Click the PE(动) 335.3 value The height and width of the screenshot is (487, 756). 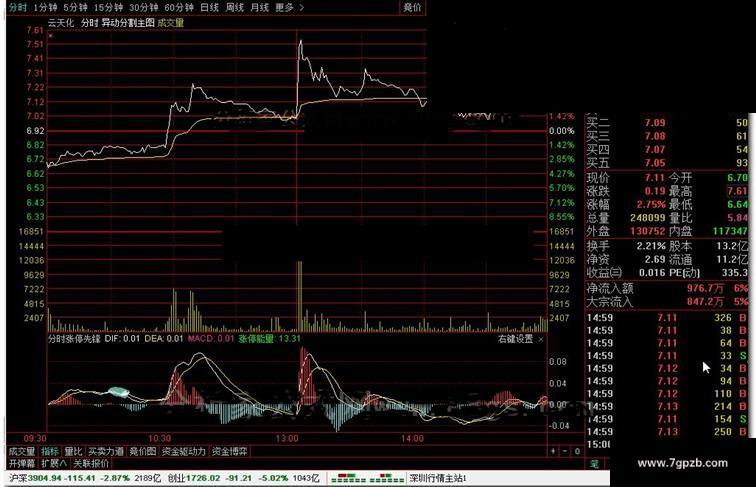[734, 273]
